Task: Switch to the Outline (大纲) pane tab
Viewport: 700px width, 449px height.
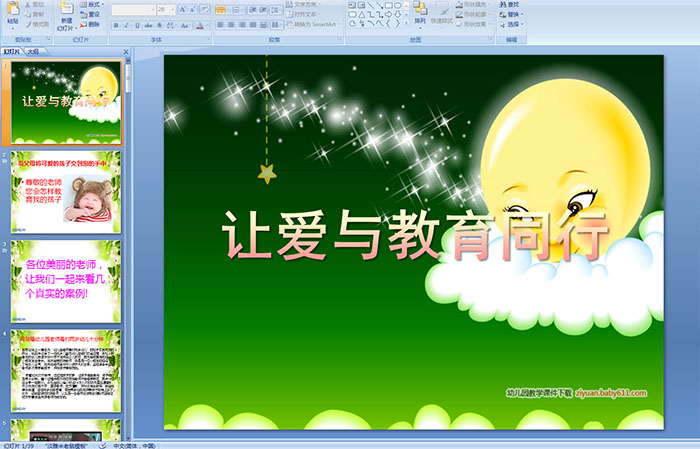Action: [33, 52]
